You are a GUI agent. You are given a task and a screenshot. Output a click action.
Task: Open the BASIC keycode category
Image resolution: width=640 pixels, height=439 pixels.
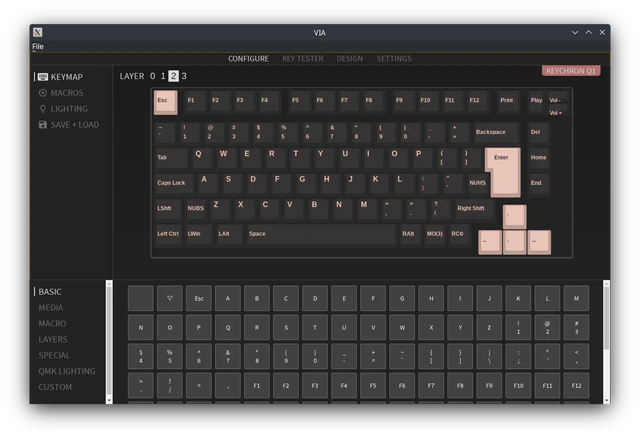point(50,292)
